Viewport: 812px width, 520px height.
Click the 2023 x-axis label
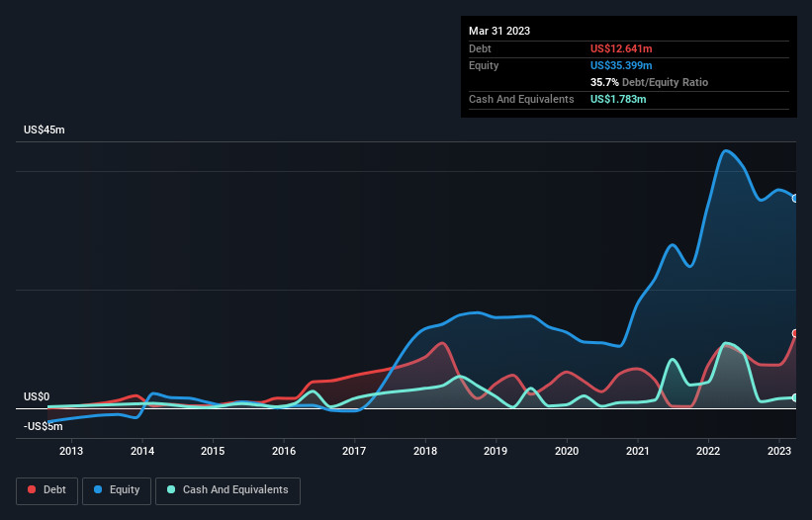(x=778, y=451)
